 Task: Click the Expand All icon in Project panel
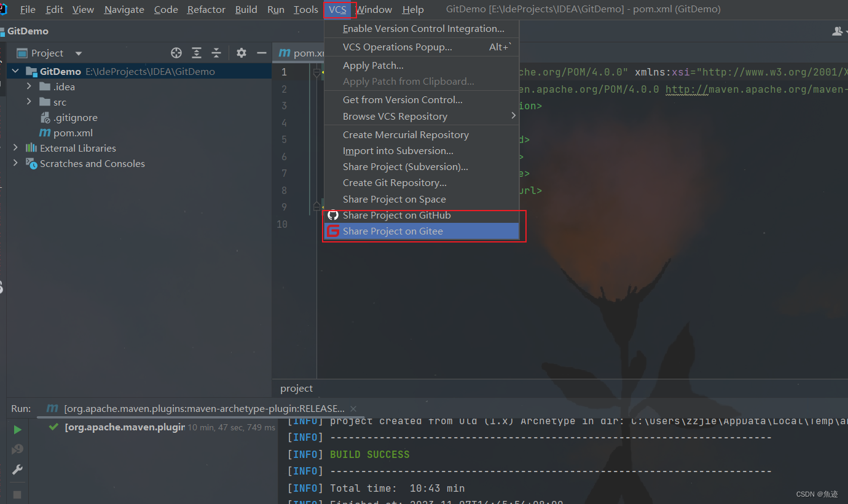(x=197, y=53)
